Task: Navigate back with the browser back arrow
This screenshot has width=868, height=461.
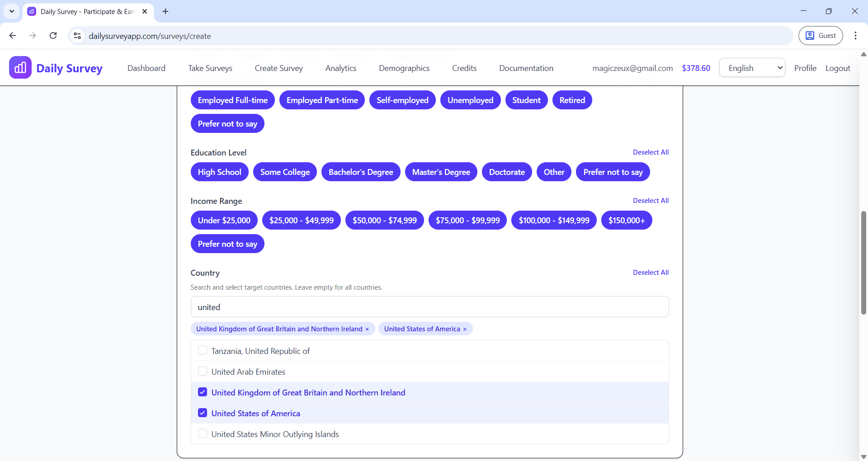Action: (x=12, y=36)
